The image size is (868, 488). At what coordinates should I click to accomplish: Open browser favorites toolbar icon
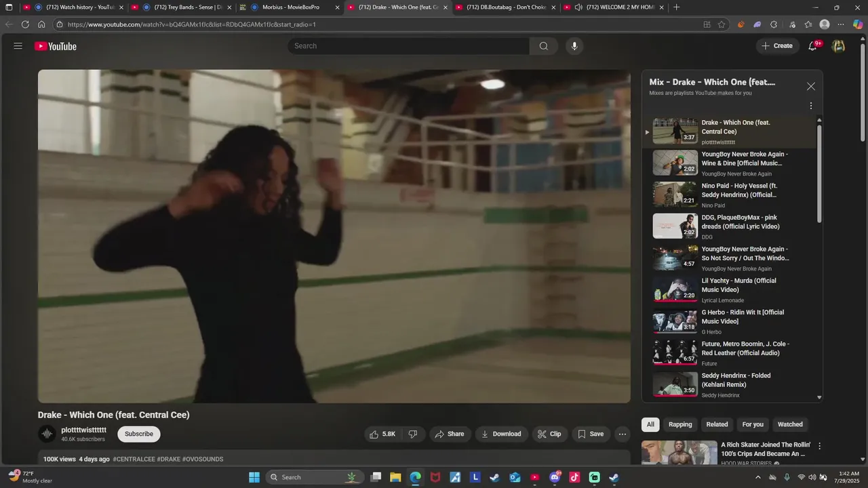[x=808, y=24]
